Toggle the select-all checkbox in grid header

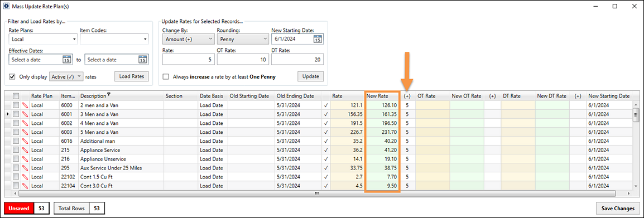point(16,96)
